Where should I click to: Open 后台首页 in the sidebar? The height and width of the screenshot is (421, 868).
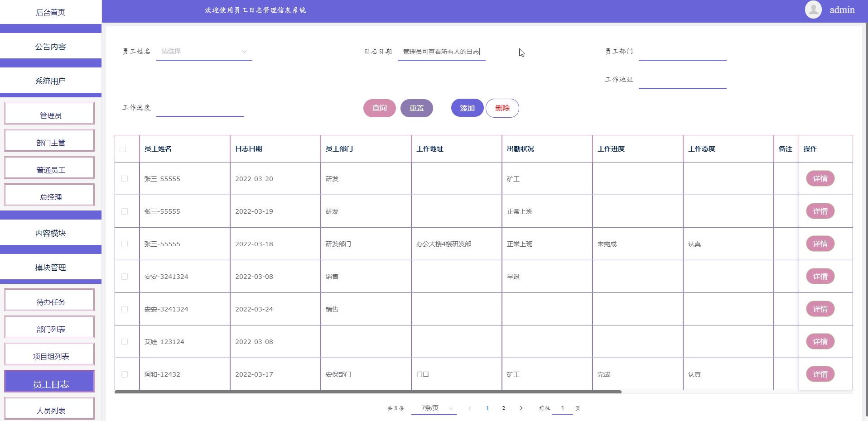pyautogui.click(x=51, y=12)
